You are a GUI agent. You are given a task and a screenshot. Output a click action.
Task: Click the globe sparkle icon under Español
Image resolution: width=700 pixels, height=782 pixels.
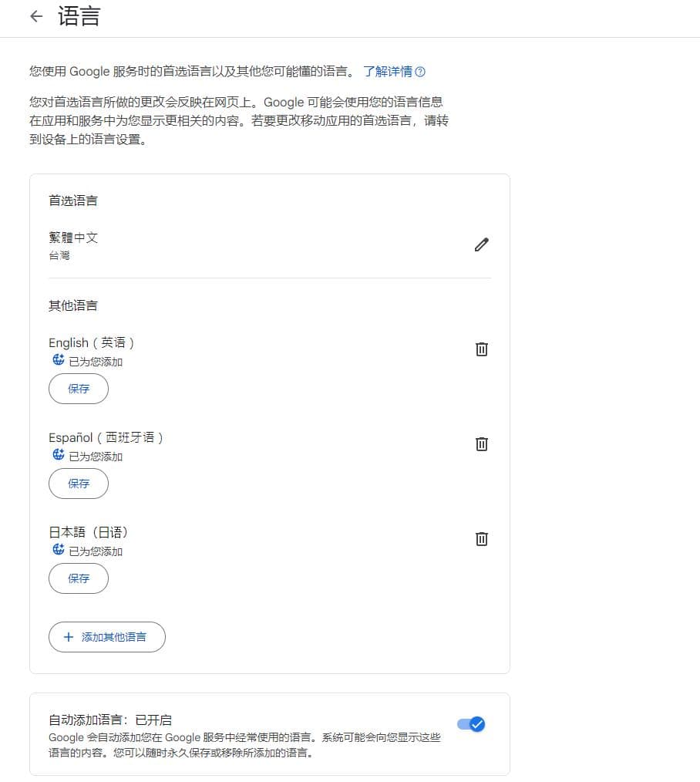click(x=59, y=454)
